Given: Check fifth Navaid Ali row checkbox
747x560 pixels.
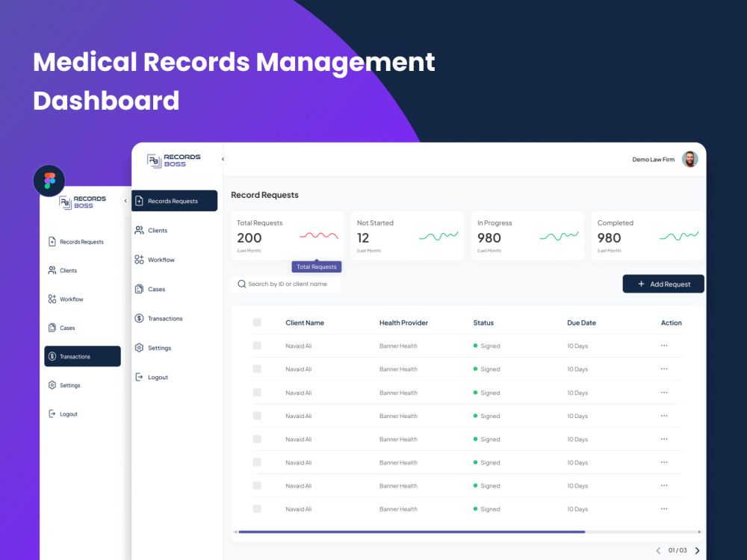Looking at the screenshot, I should click(257, 439).
